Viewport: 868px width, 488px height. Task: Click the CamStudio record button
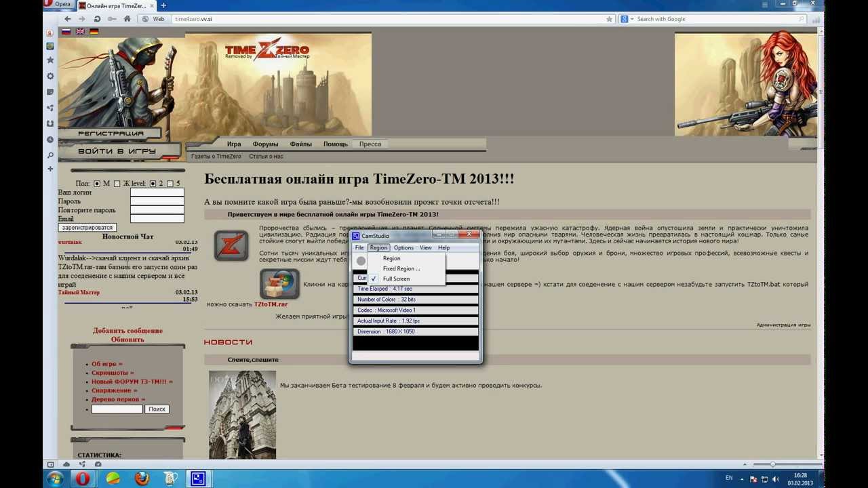click(361, 260)
